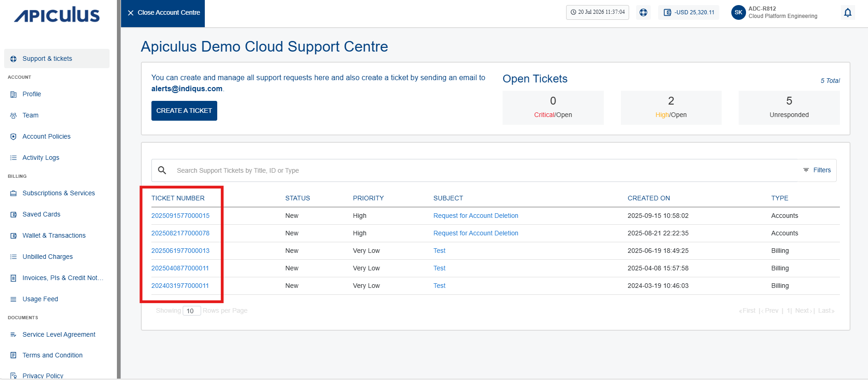Click the Privacy Policy icon
Viewport: 868px width, 380px height.
[x=13, y=376]
